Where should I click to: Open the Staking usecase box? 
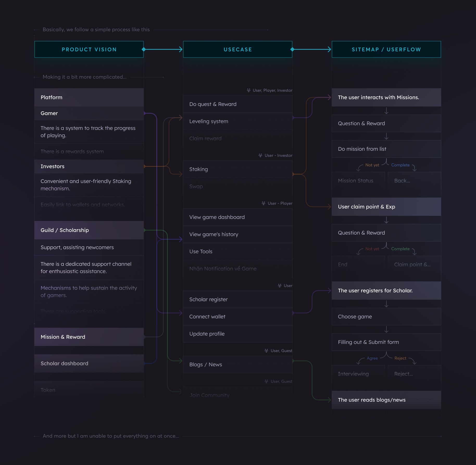[x=238, y=169]
